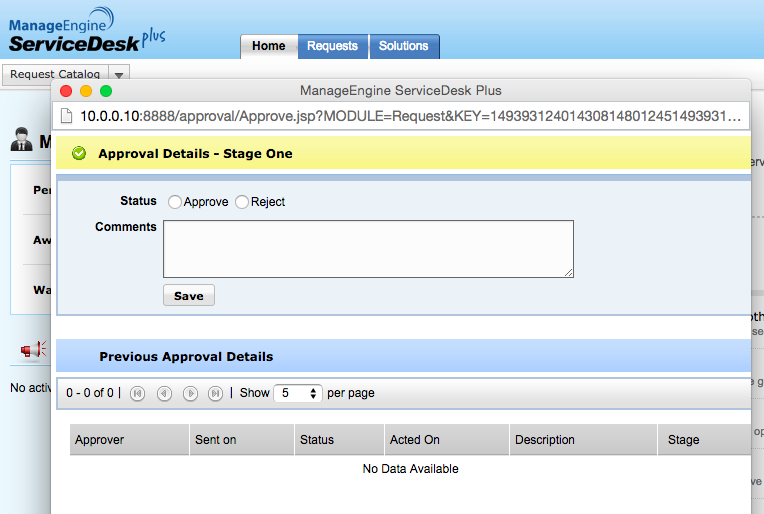The width and height of the screenshot is (764, 514).
Task: Go to previous page of approvals
Action: pyautogui.click(x=164, y=393)
